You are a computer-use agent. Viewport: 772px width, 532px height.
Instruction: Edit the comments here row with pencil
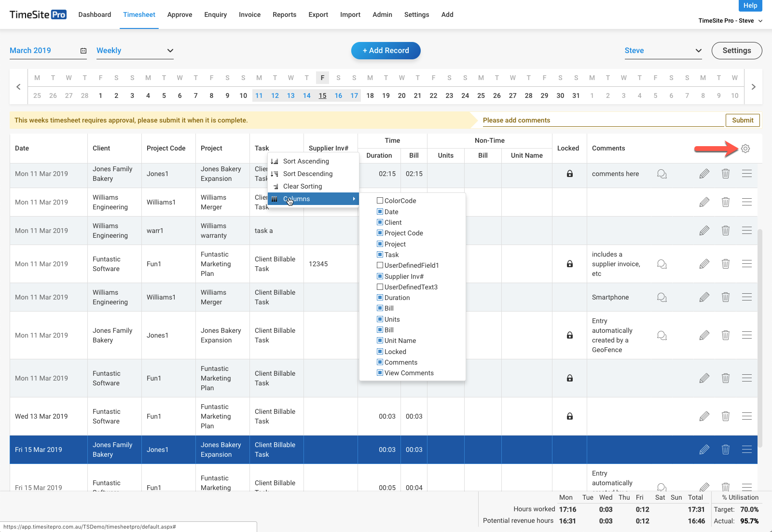click(704, 174)
